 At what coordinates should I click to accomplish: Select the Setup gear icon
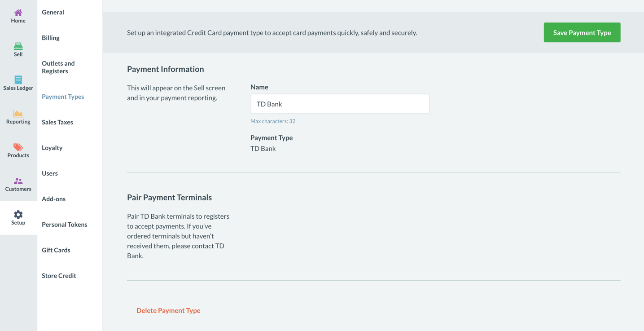18,214
